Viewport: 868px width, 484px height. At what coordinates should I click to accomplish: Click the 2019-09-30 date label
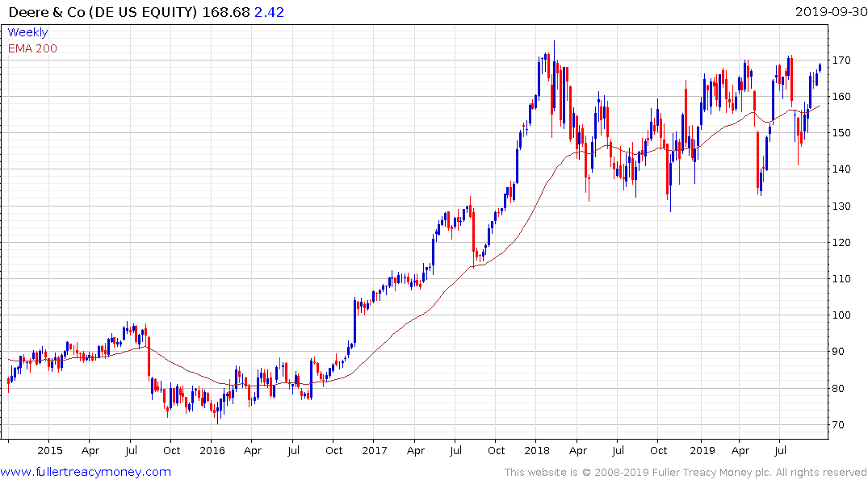point(831,12)
